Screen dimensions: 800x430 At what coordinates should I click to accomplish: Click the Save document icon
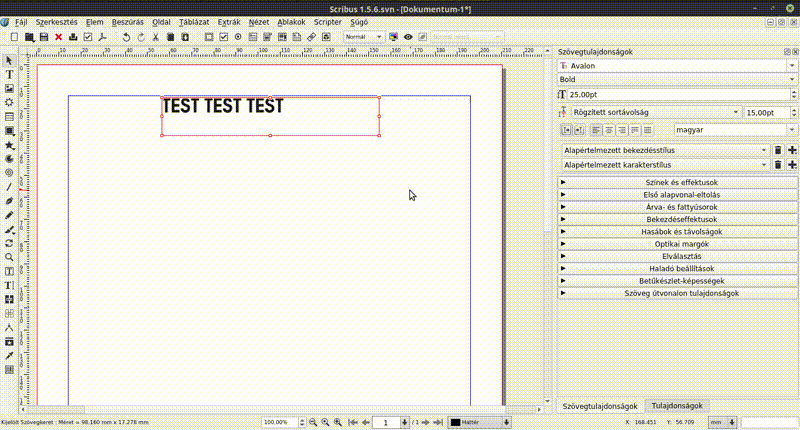click(x=44, y=37)
